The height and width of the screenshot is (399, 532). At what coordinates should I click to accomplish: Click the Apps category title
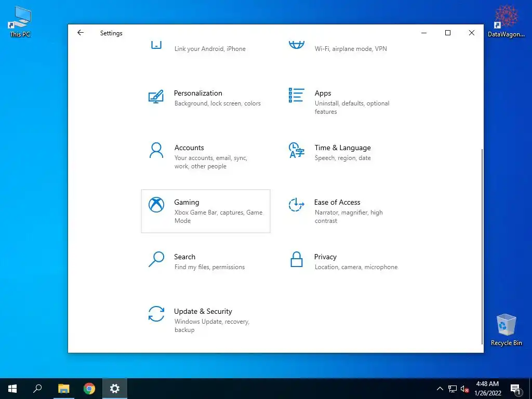323,93
